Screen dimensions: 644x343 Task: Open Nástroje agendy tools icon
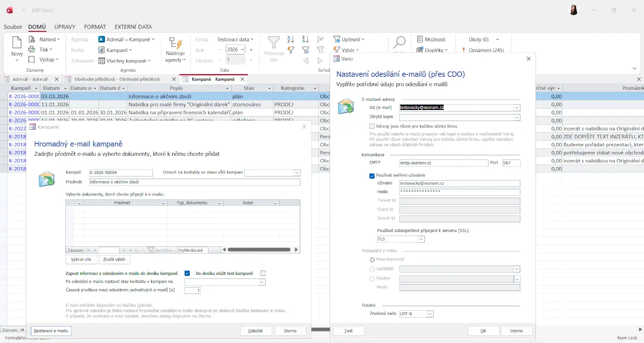pyautogui.click(x=175, y=44)
